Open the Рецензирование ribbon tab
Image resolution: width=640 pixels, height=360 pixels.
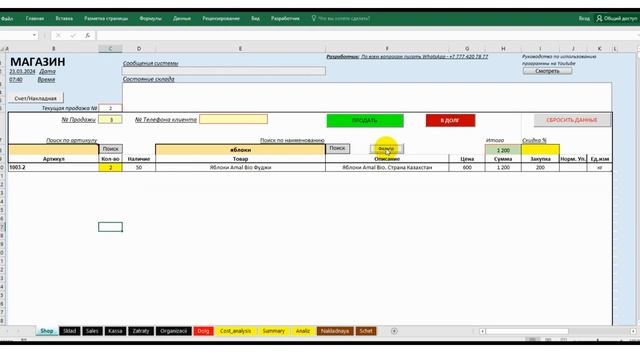pyautogui.click(x=221, y=18)
